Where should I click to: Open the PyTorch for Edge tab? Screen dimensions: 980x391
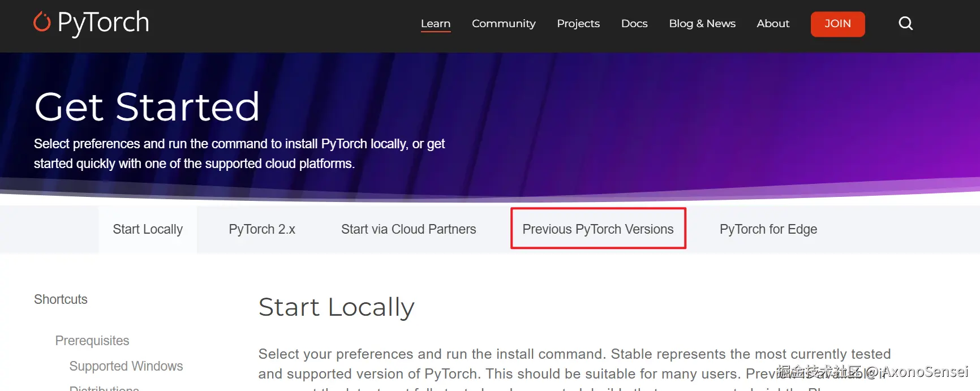[x=768, y=229]
